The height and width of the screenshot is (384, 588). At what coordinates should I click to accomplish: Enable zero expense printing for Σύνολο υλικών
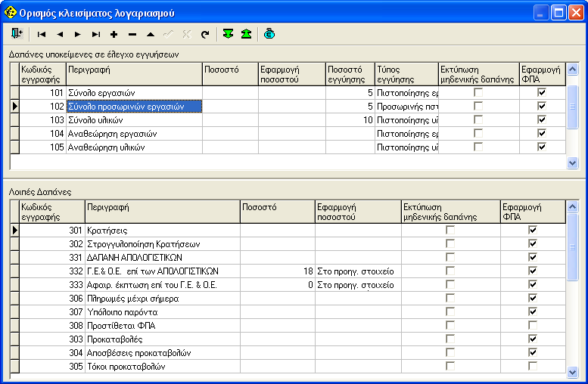pos(478,119)
